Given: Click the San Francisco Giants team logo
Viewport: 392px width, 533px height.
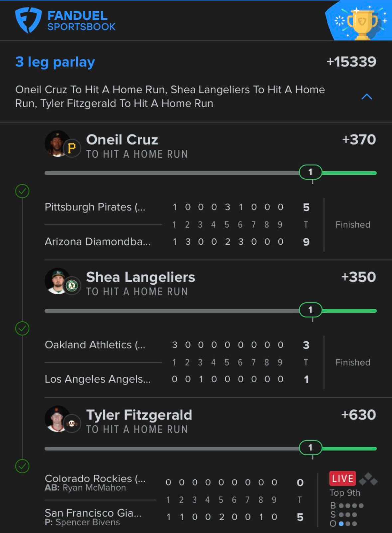Looking at the screenshot, I should pyautogui.click(x=72, y=423).
